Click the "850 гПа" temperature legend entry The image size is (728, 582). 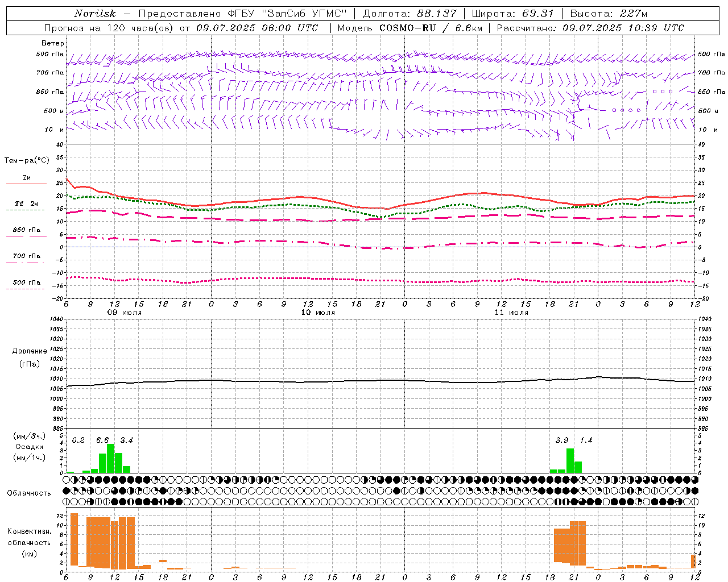(26, 230)
